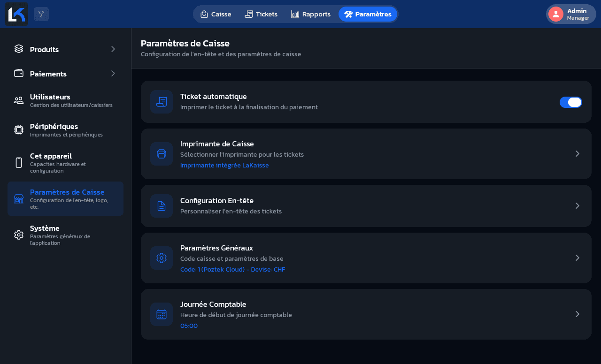Select the Paramètres tab
Image resolution: width=601 pixels, height=364 pixels.
(368, 14)
